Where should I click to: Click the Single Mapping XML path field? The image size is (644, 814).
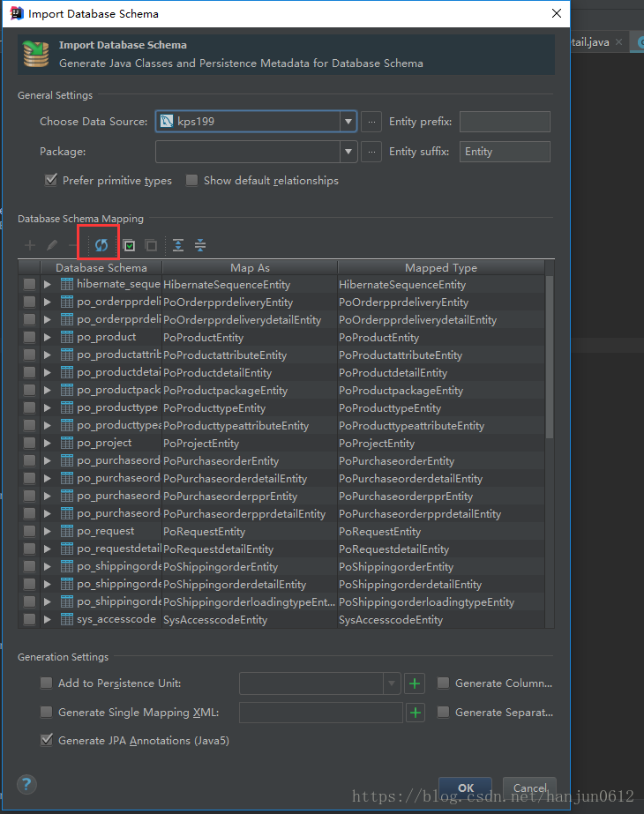click(321, 713)
